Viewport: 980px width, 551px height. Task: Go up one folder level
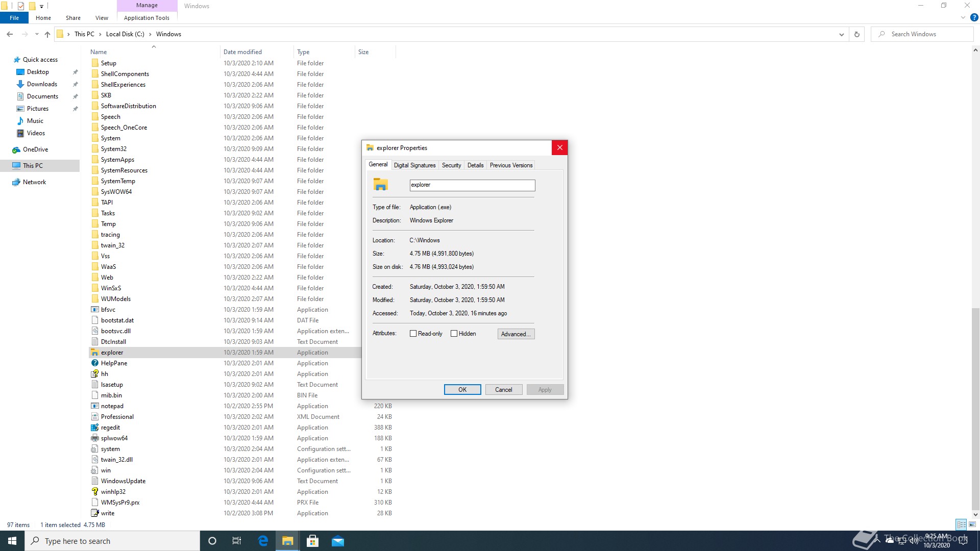[x=47, y=34]
